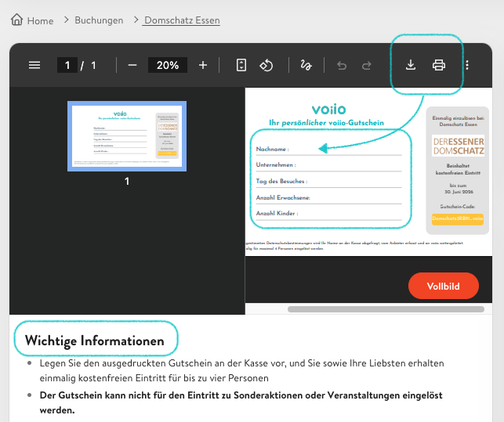Image resolution: width=504 pixels, height=422 pixels.
Task: Click the Unternehmen line in the voucher
Action: click(x=329, y=165)
